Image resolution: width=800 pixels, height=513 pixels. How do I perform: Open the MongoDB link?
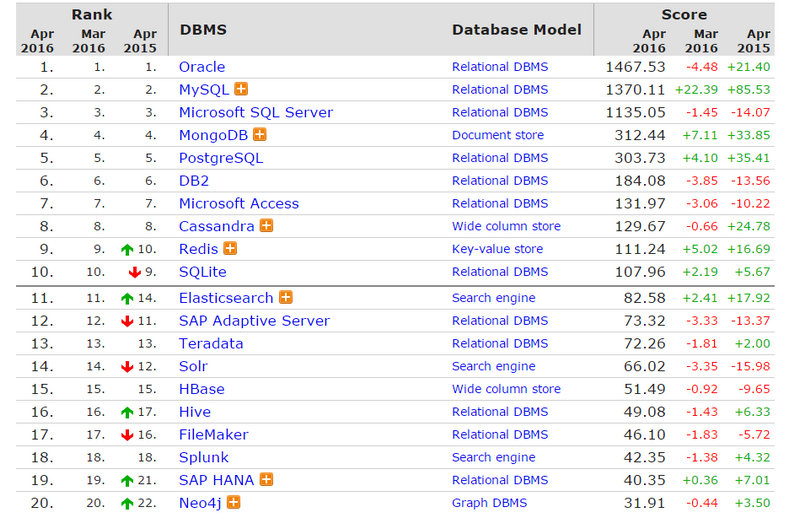pos(213,135)
